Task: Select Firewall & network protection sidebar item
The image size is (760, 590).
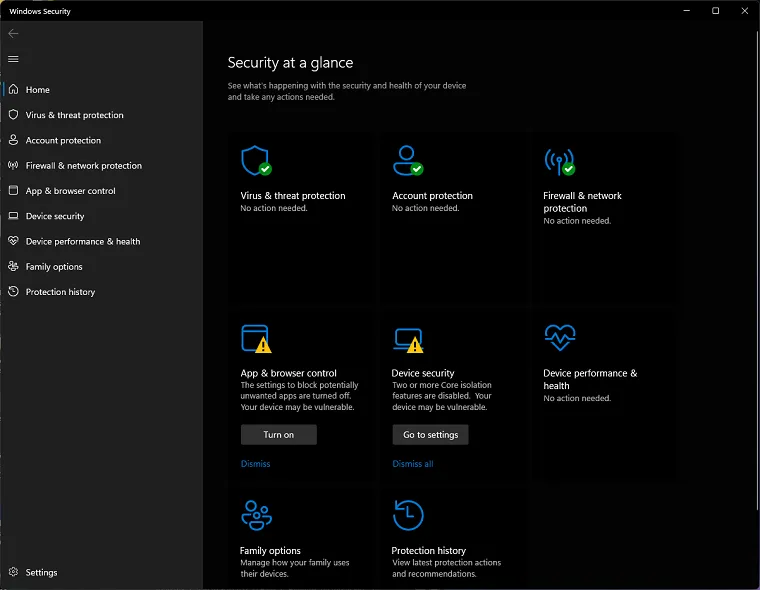Action: pos(83,166)
